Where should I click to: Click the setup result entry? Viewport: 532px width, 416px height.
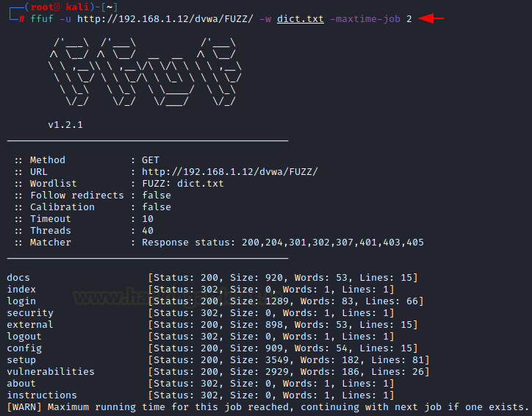[21, 360]
